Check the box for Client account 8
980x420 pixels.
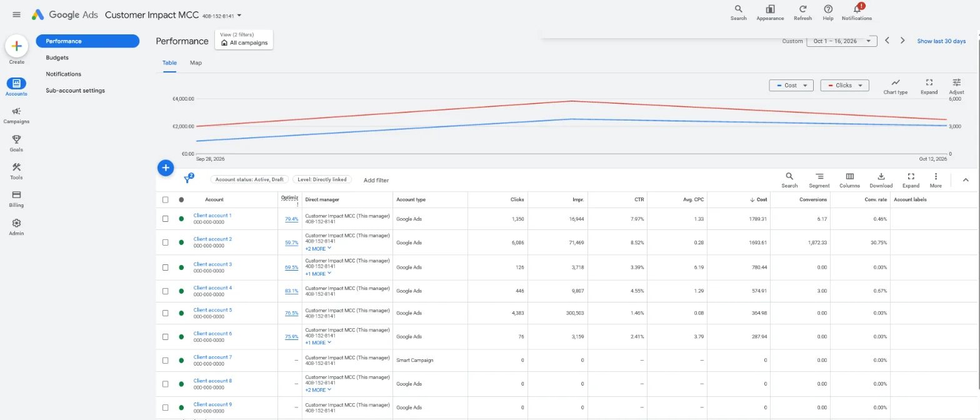point(165,384)
